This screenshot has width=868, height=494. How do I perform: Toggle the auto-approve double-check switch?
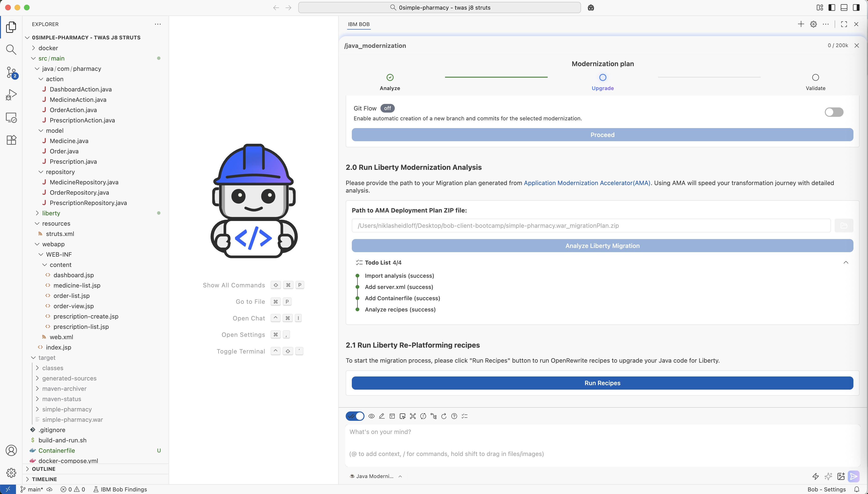pyautogui.click(x=355, y=416)
